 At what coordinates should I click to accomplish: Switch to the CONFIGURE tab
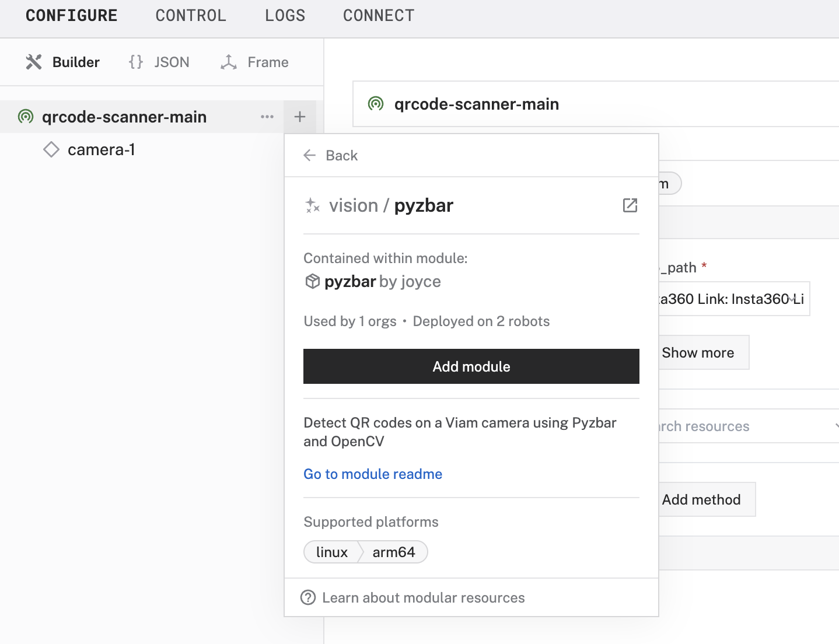click(x=71, y=16)
